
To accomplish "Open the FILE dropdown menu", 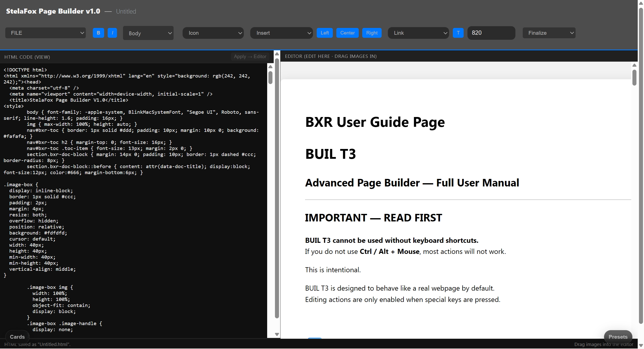I will point(46,33).
